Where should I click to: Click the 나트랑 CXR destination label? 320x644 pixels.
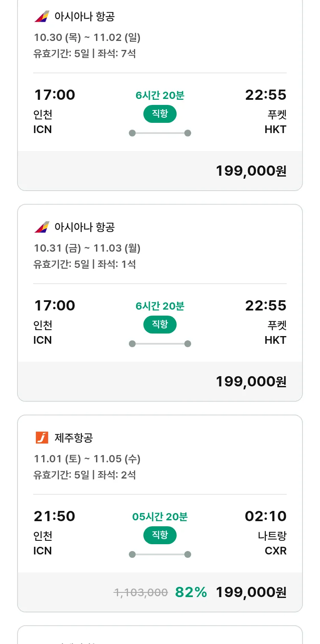pos(272,543)
